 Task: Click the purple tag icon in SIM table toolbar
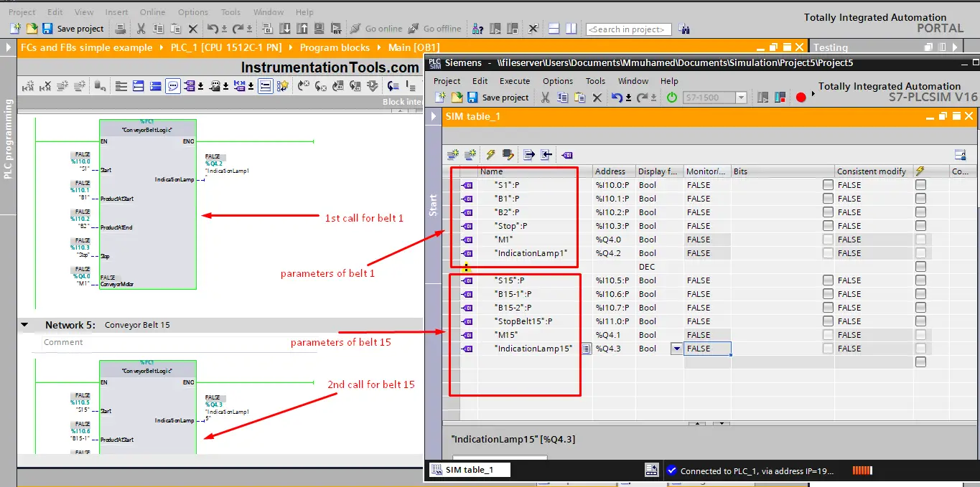tap(567, 154)
